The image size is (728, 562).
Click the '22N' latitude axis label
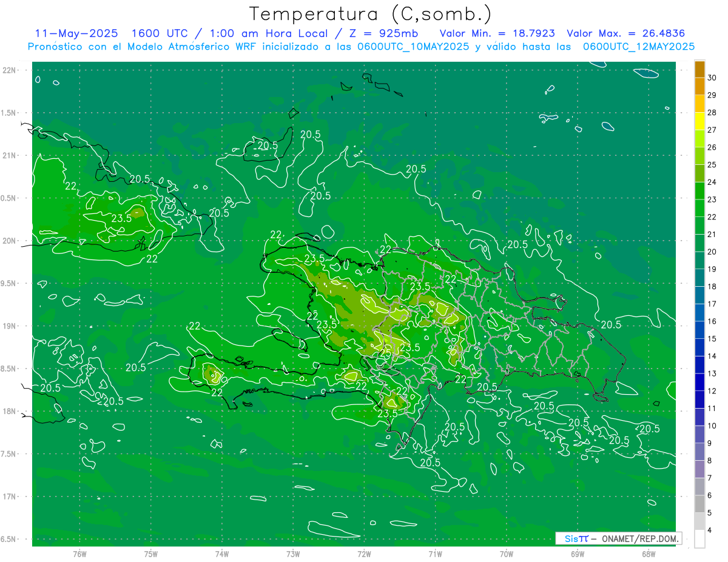coord(10,70)
